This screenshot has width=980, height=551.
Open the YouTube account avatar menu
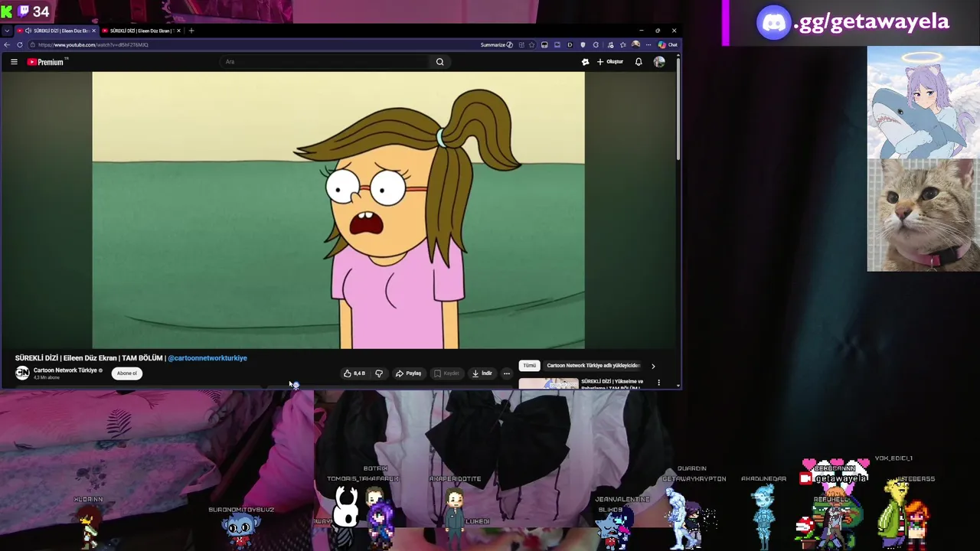click(659, 62)
